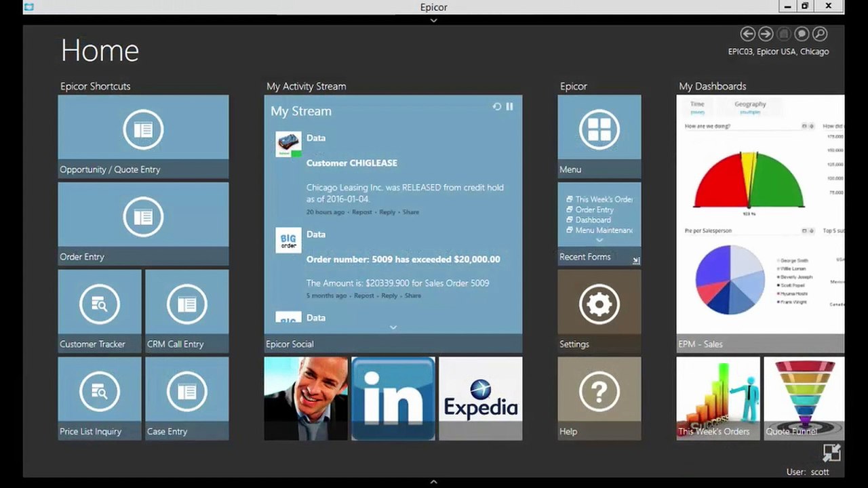The width and height of the screenshot is (868, 488).
Task: Share the Customer CHIGLEASE message
Action: (411, 212)
